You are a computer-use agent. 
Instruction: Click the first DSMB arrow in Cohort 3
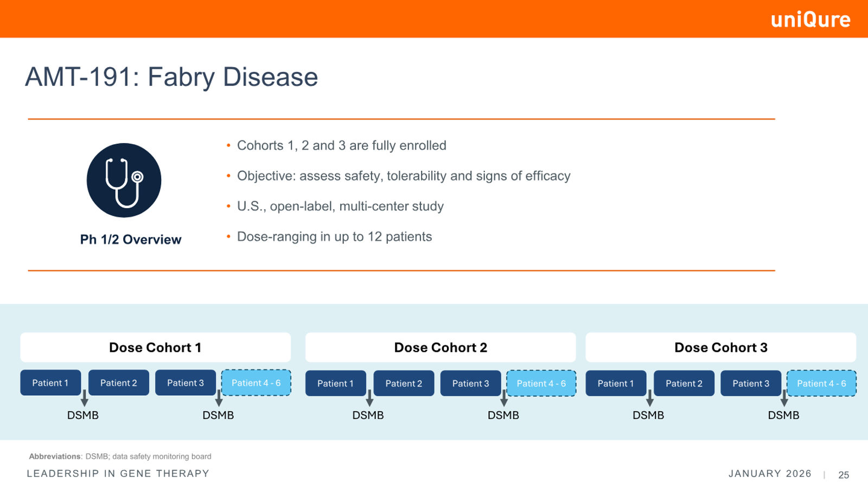click(650, 398)
